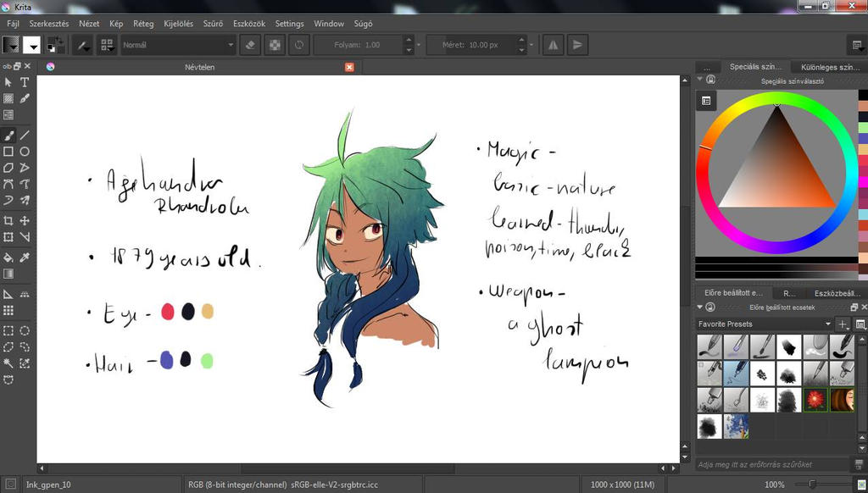This screenshot has width=868, height=493.
Task: Collapse the Előre beállított ecsetek docker
Action: click(699, 307)
